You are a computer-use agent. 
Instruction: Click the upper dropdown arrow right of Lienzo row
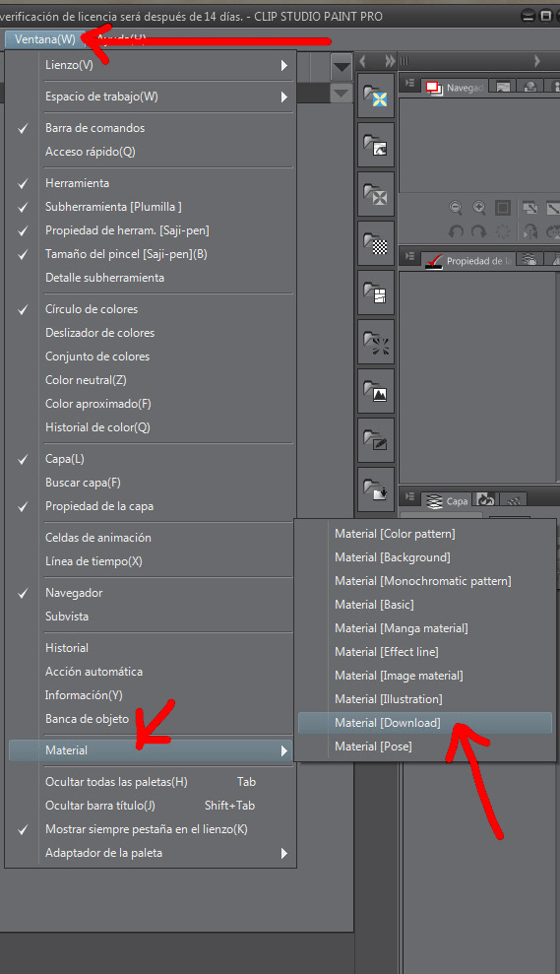[x=342, y=67]
